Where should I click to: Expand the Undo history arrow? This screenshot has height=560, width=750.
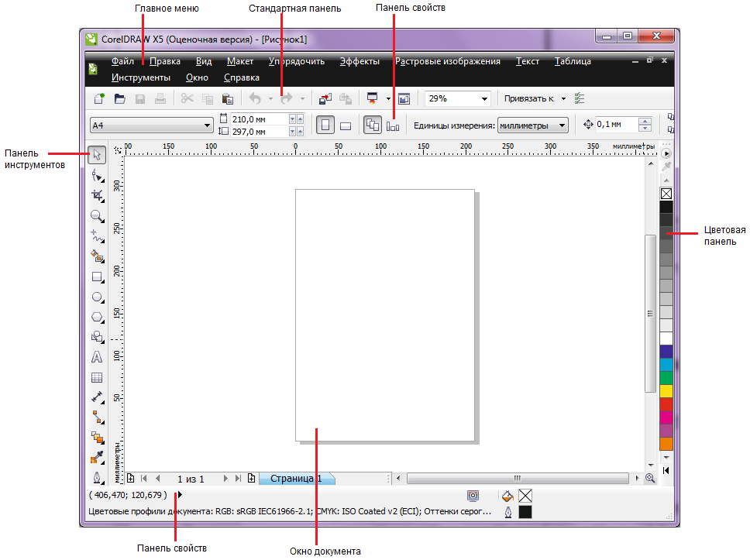270,98
